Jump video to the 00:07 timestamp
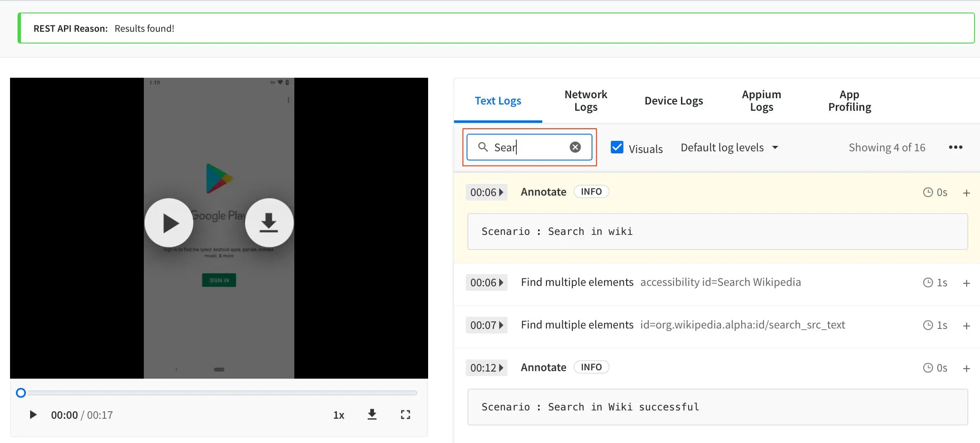980x443 pixels. click(x=487, y=325)
